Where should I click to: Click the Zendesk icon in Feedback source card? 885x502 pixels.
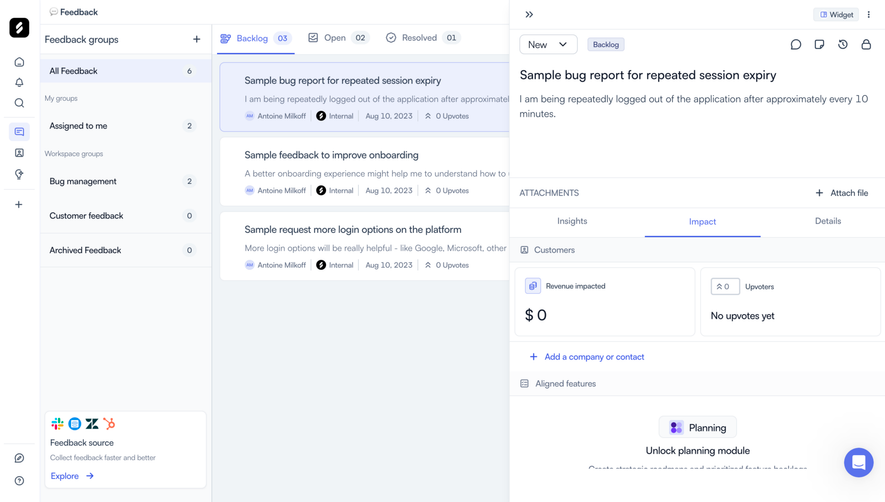[x=92, y=424]
